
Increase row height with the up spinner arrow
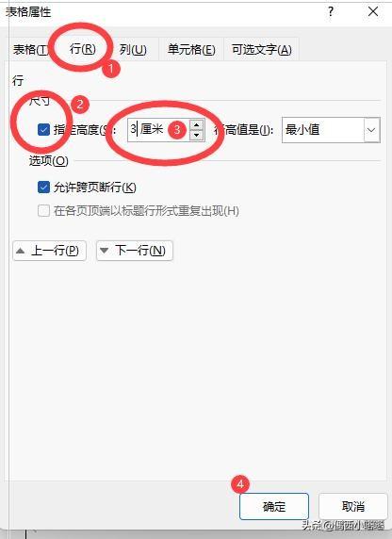point(196,124)
